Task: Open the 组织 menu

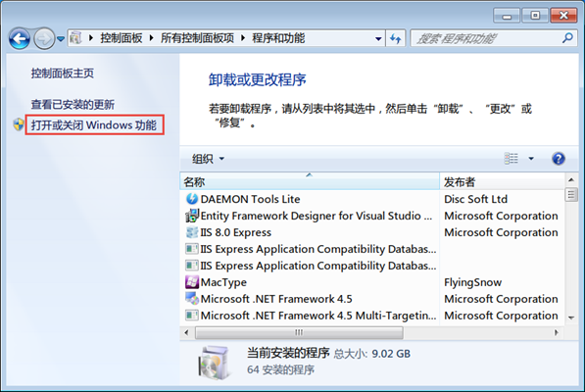Action: click(x=208, y=159)
